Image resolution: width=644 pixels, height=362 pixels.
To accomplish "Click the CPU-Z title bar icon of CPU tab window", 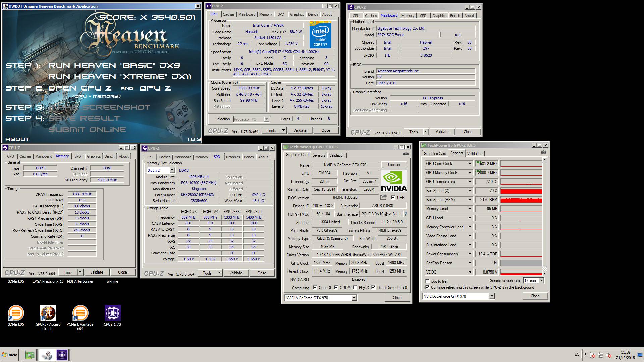I will 209,6.
